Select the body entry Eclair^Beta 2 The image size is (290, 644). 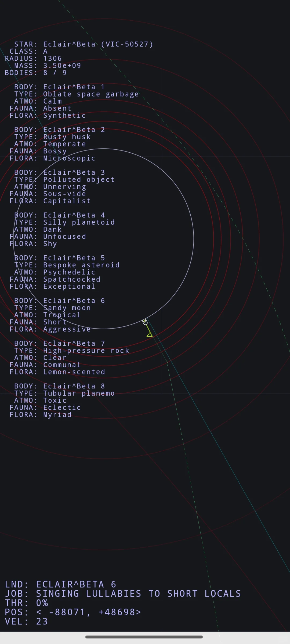point(74,130)
